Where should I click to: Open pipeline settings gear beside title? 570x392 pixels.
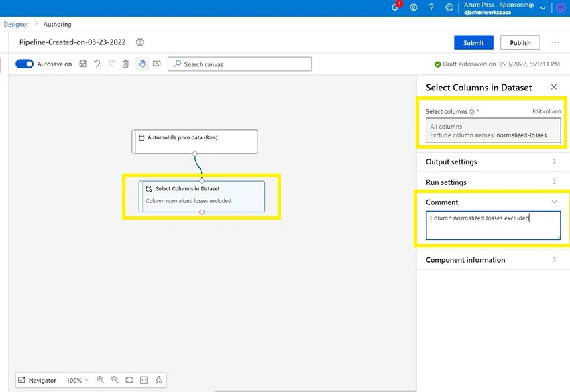(140, 42)
